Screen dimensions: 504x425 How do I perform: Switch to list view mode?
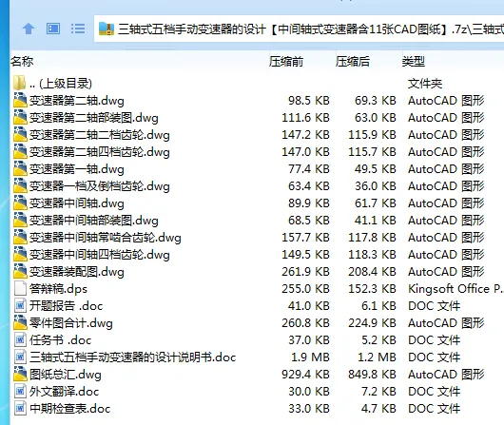[78, 29]
